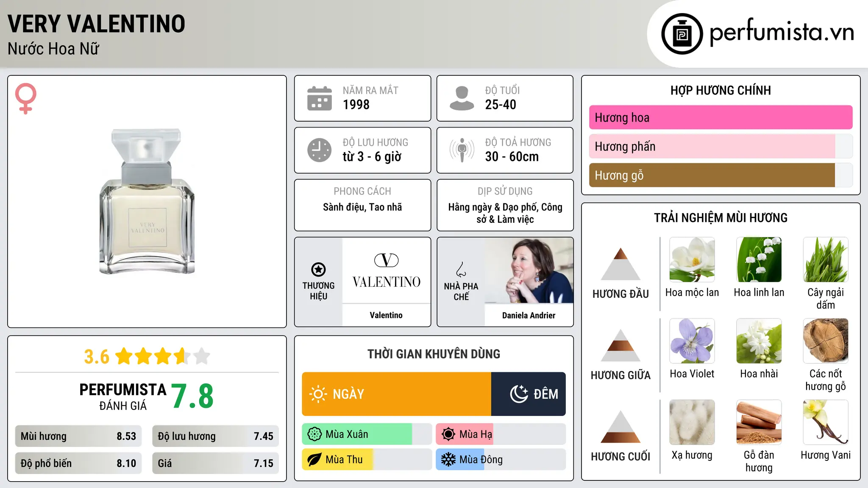Screen dimensions: 868x488
Task: Click the perfumista.vn site name
Action: (782, 32)
